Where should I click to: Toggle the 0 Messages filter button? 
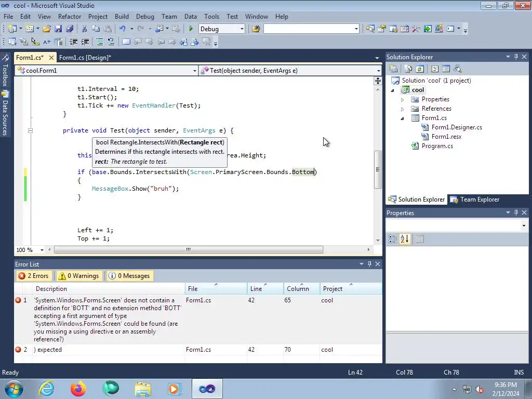coord(129,276)
